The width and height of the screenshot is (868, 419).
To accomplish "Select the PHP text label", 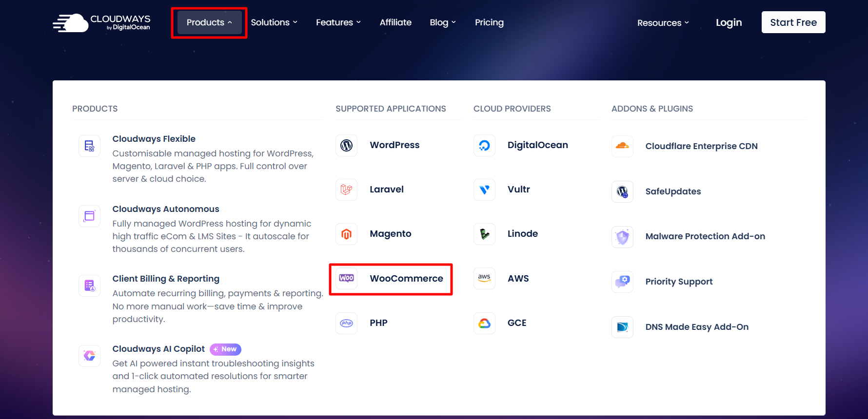I will pyautogui.click(x=378, y=323).
